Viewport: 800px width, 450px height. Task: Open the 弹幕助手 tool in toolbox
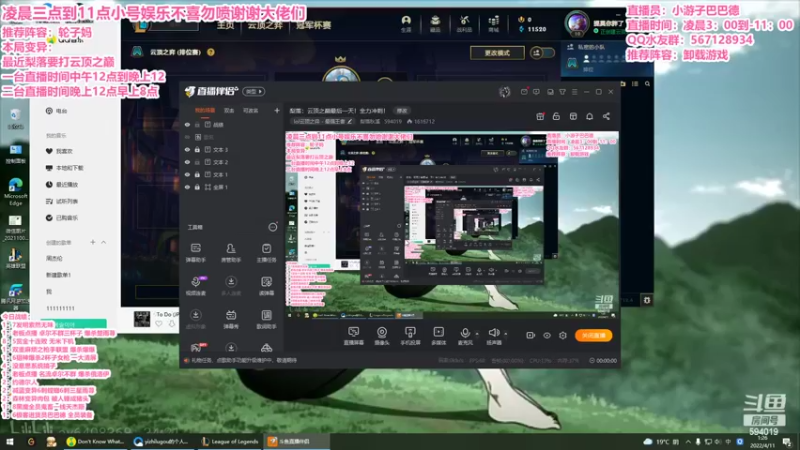click(x=195, y=253)
